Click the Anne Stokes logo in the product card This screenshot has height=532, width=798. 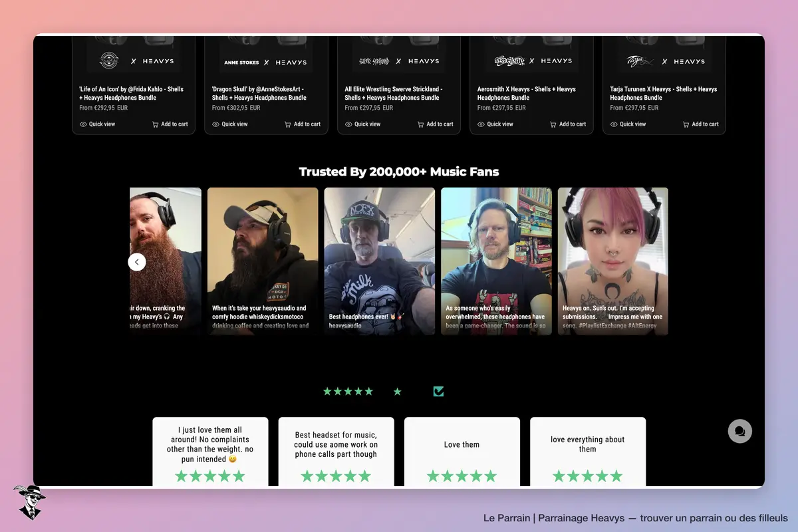coord(240,63)
